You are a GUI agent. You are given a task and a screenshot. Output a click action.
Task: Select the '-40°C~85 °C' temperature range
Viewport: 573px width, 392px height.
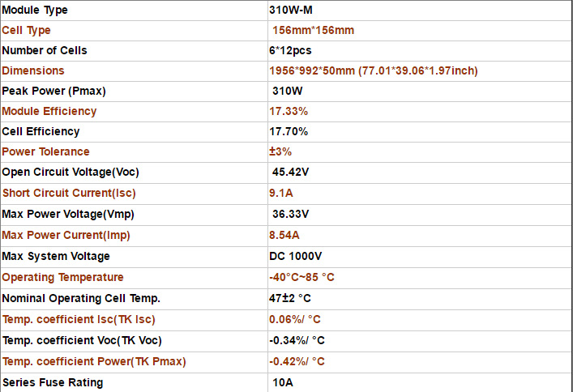pos(301,277)
